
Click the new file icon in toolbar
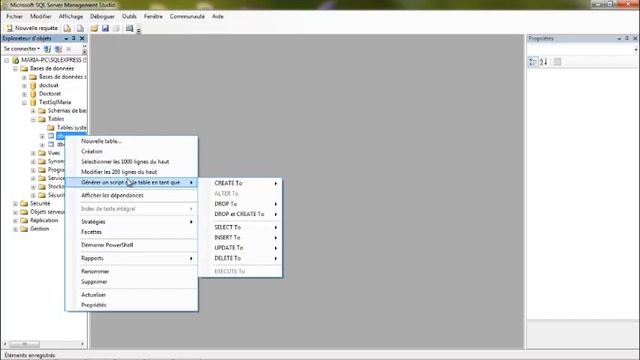coord(80,28)
